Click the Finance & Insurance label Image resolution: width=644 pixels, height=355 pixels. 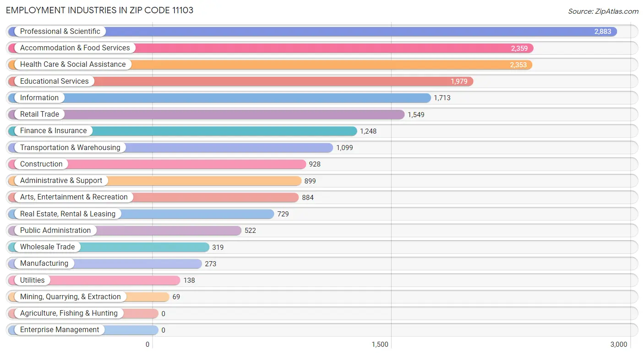click(53, 131)
